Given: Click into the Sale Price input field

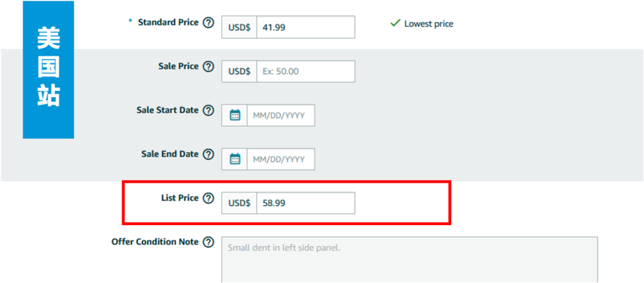Looking at the screenshot, I should click(x=305, y=71).
